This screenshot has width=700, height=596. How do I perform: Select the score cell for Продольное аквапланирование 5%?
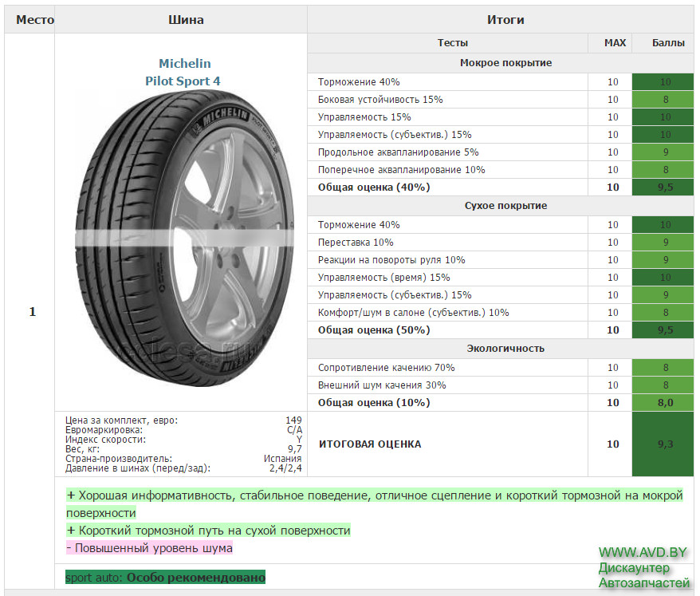(663, 152)
